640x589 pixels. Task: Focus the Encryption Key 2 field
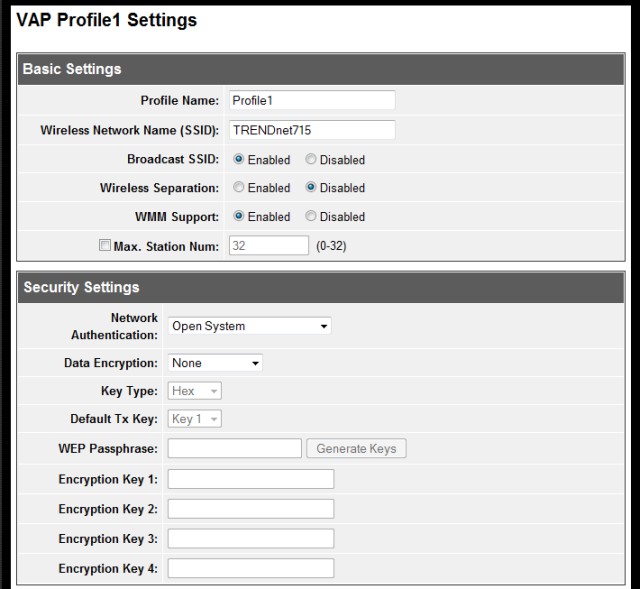coord(250,509)
